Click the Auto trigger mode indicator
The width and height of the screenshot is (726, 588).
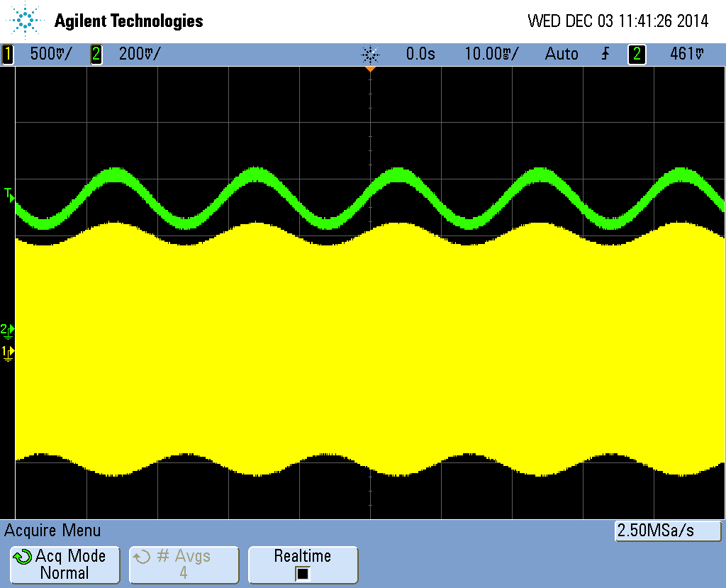(x=562, y=54)
